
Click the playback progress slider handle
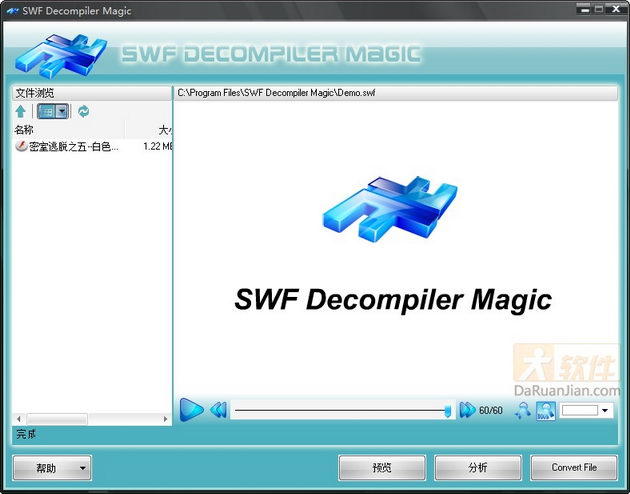point(447,410)
